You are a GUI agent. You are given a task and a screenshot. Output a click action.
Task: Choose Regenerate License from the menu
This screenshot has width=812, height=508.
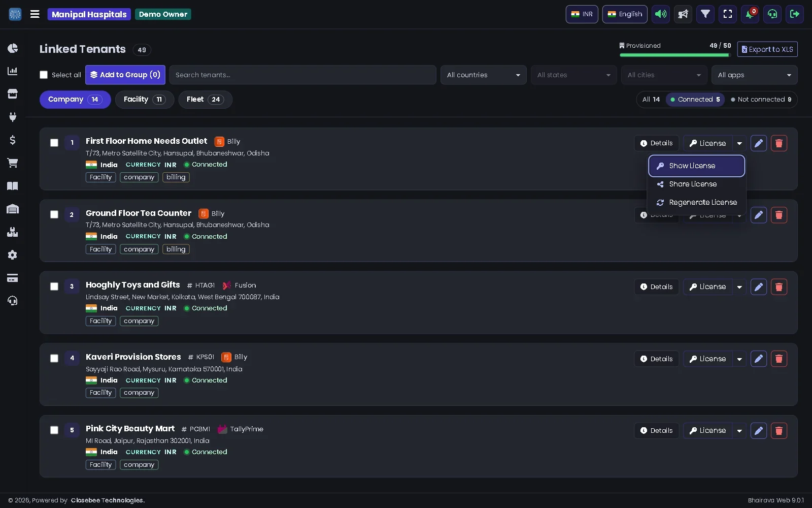pos(697,203)
